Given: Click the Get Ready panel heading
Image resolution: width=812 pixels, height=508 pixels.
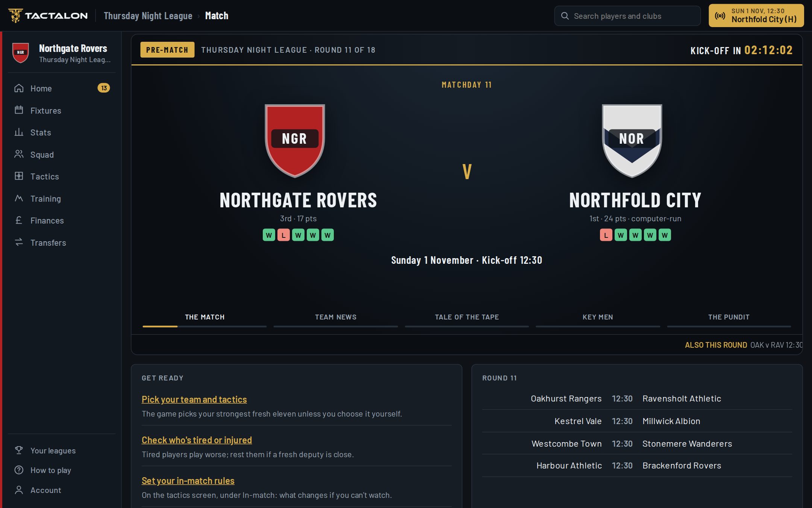Looking at the screenshot, I should (x=162, y=378).
